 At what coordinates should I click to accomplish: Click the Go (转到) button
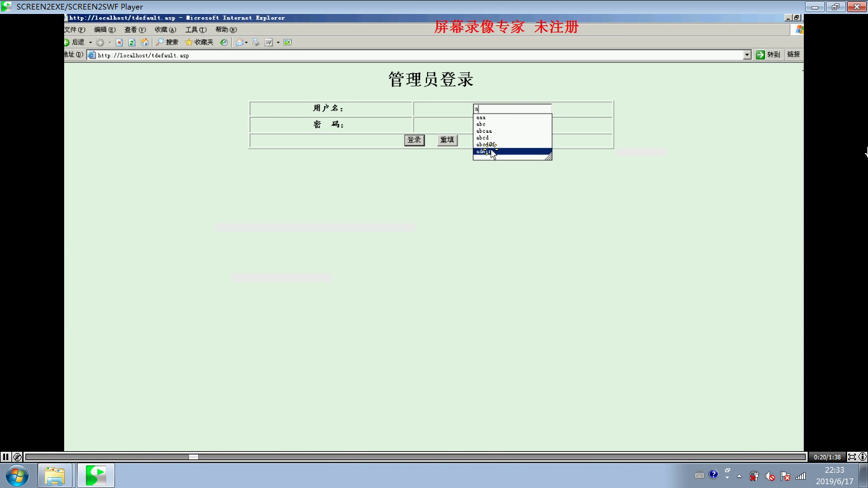(768, 55)
